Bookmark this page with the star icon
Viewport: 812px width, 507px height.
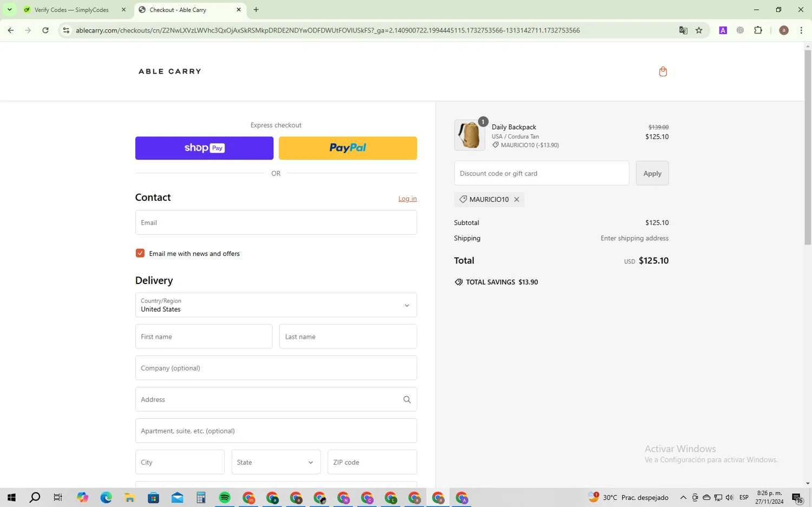pyautogui.click(x=699, y=30)
